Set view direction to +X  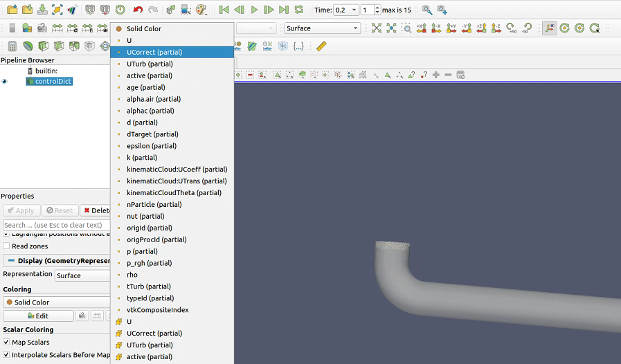click(x=422, y=28)
